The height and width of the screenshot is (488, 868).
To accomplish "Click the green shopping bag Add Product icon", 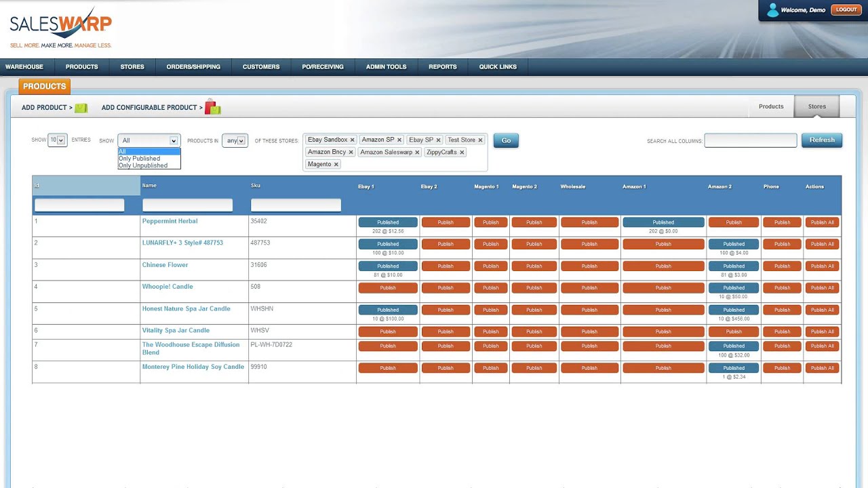I will pos(81,108).
